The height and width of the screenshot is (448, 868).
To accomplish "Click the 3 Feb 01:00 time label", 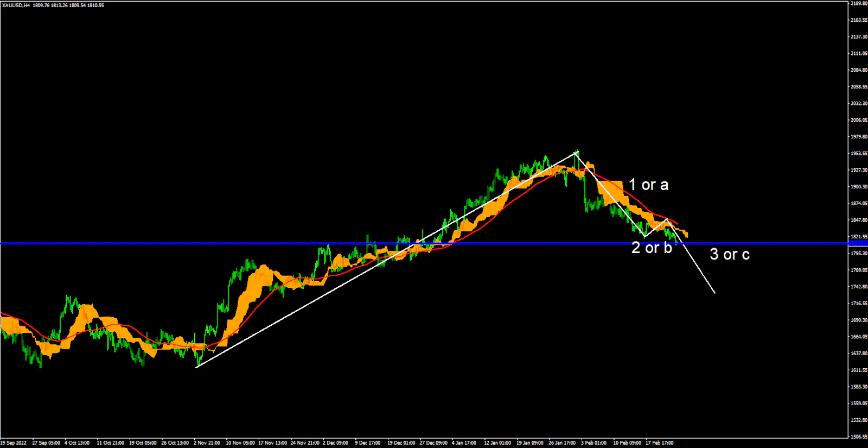I will tap(593, 443).
